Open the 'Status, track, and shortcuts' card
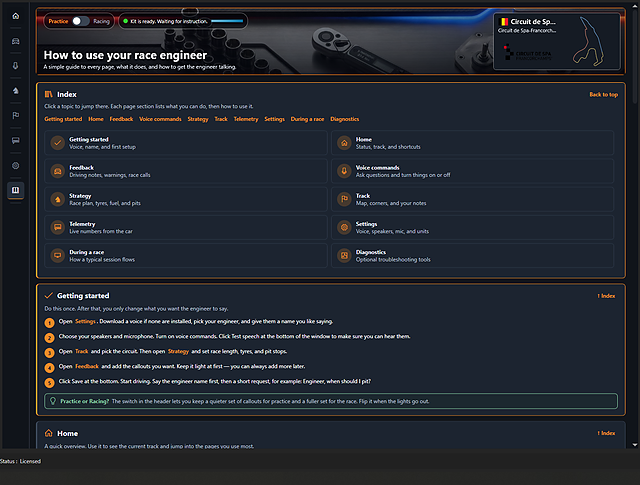 coord(472,143)
